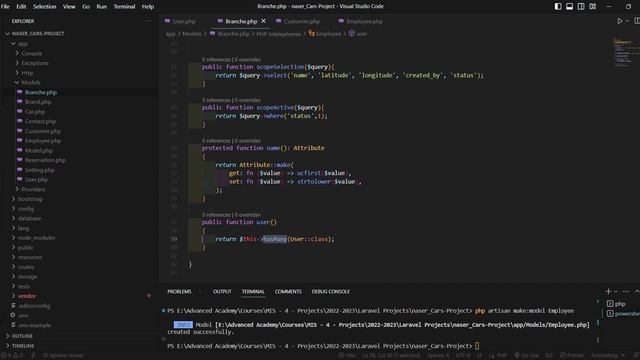Click the PHP file icon beside User.php in explorer
The height and width of the screenshot is (360, 640).
[x=20, y=180]
